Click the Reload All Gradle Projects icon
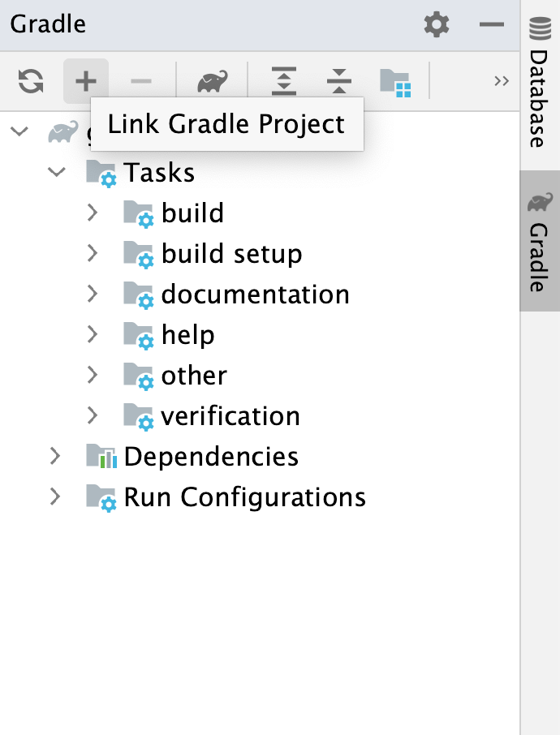560x735 pixels. click(30, 80)
